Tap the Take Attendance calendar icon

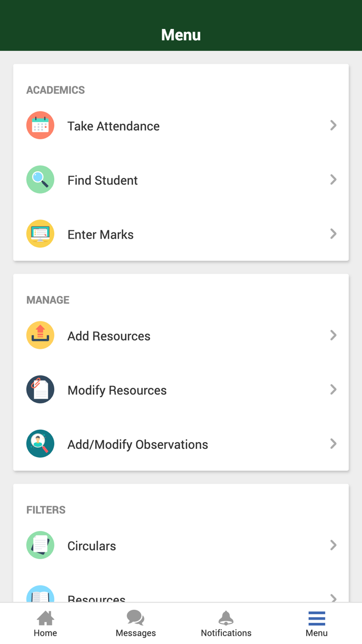(x=40, y=126)
